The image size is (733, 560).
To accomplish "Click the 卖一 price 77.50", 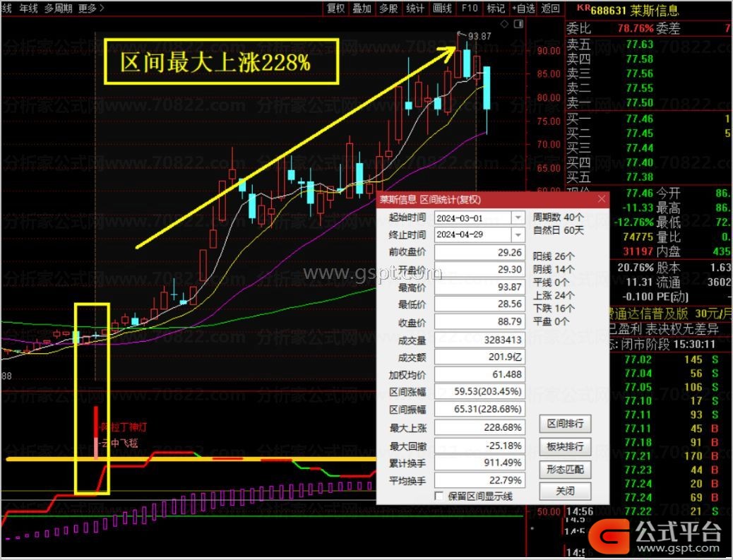I will pyautogui.click(x=639, y=103).
